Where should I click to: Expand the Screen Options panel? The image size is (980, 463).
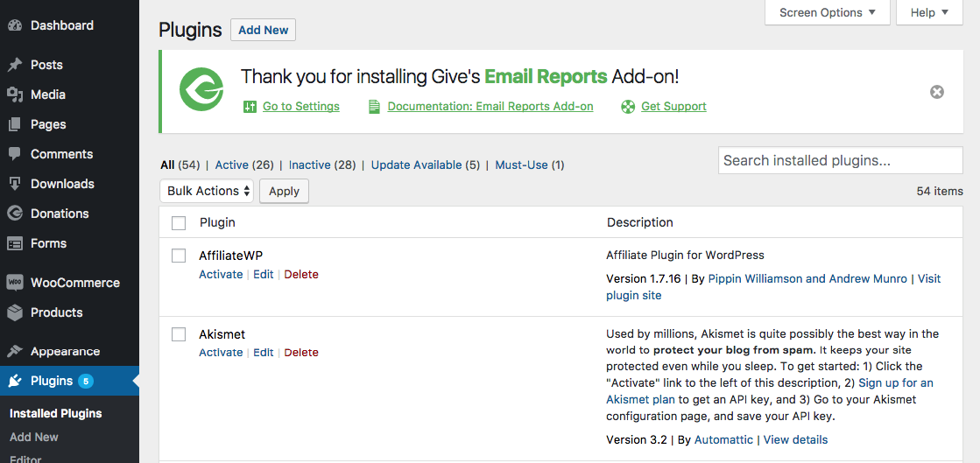tap(828, 12)
